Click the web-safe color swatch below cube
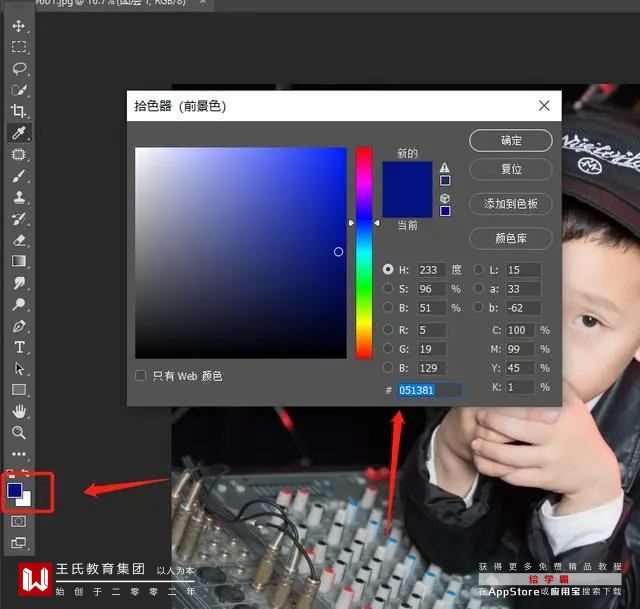The image size is (640, 609). click(x=445, y=211)
